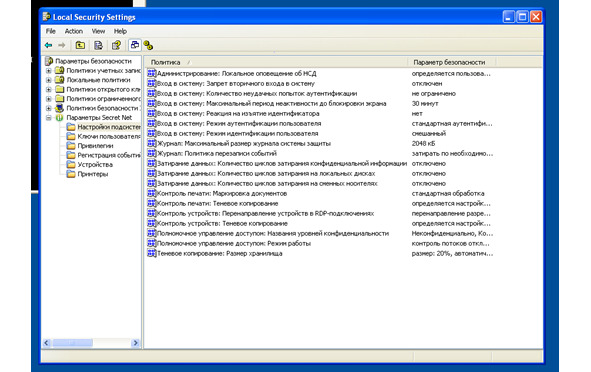Click the yellow chain toolbar icon
This screenshot has height=372, width=591.
click(148, 46)
